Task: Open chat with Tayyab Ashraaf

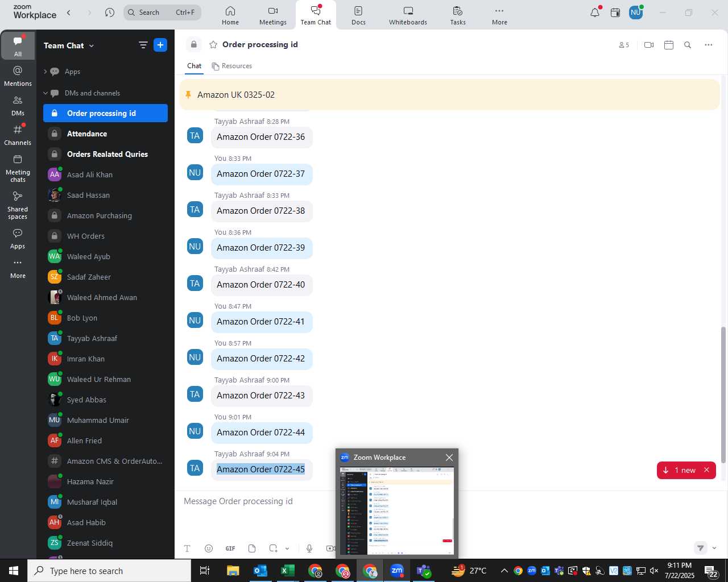Action: click(x=105, y=338)
